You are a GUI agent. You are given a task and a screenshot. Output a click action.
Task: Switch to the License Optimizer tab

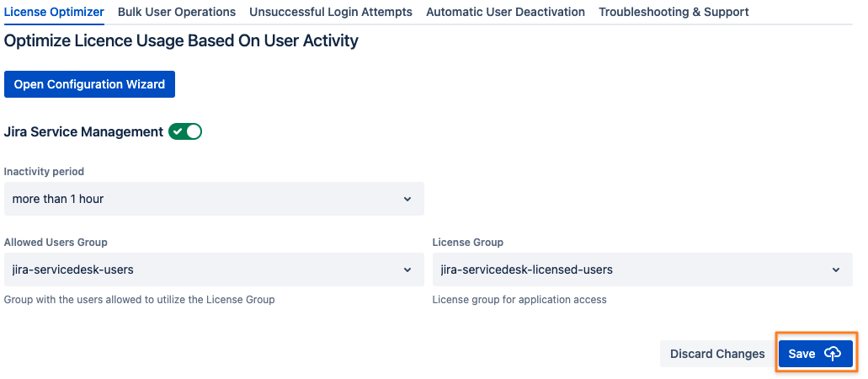(x=54, y=12)
